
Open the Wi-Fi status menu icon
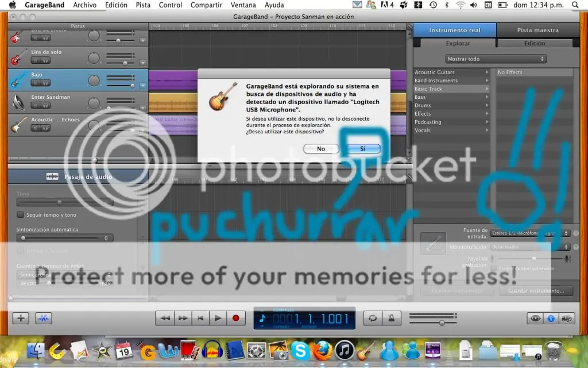click(x=460, y=5)
